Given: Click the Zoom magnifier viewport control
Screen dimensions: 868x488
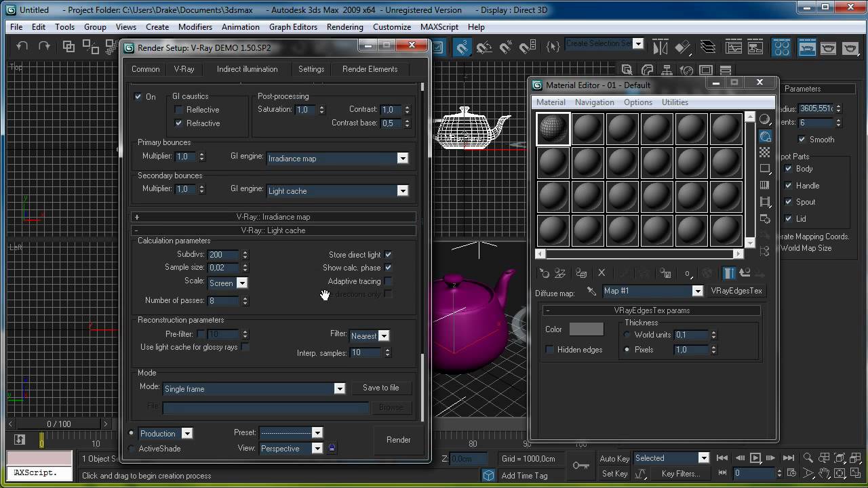Looking at the screenshot, I should (x=808, y=458).
